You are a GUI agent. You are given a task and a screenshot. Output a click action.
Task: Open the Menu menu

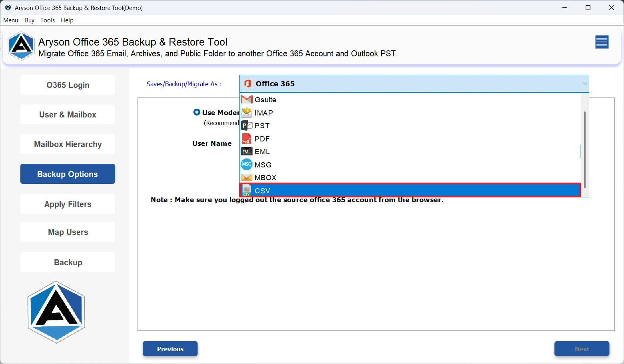[11, 20]
